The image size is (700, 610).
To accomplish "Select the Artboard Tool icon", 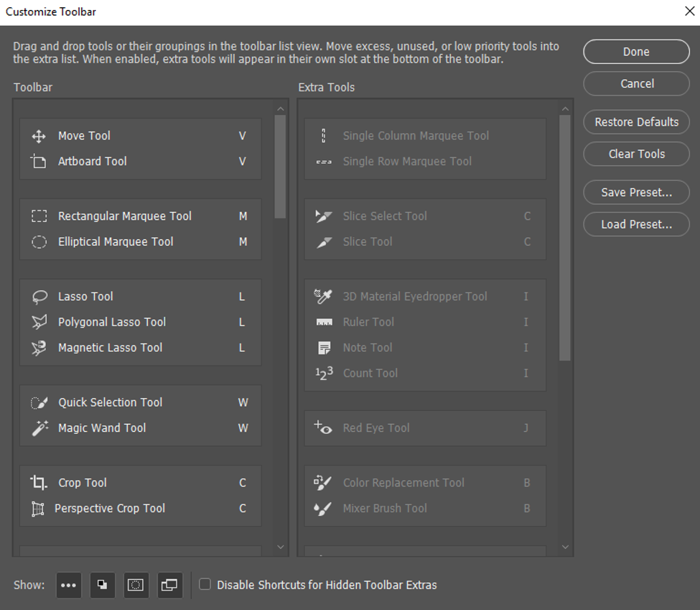I will pyautogui.click(x=39, y=162).
